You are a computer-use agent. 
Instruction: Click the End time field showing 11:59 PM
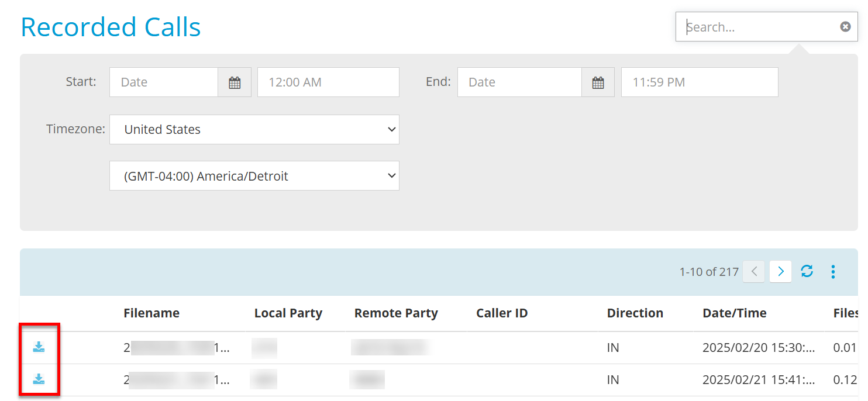700,82
